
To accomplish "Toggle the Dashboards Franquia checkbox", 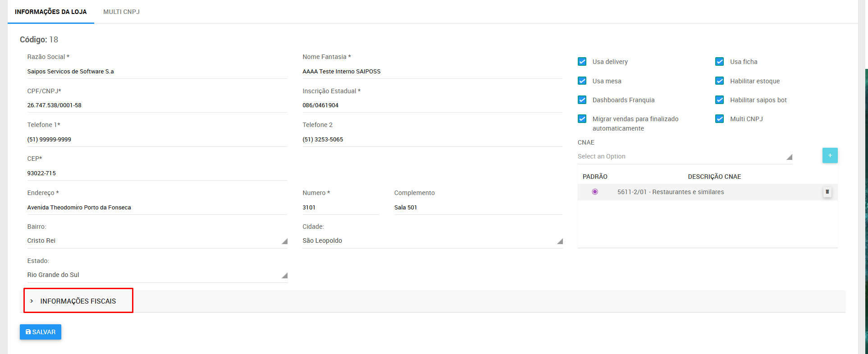I will coord(582,100).
